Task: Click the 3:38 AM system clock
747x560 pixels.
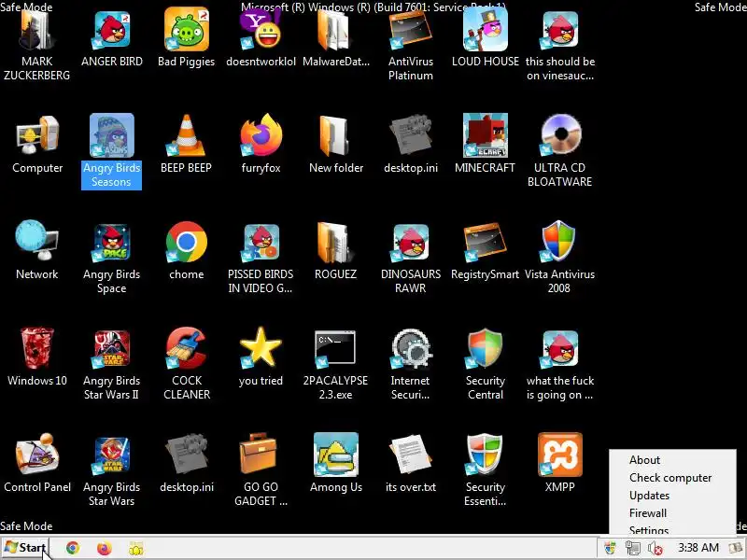Action: point(698,548)
